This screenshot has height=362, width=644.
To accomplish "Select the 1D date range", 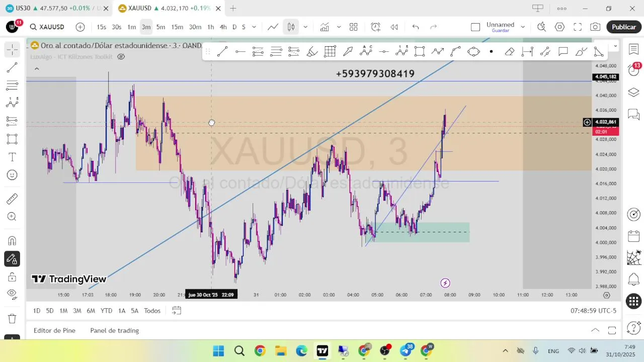I will click(37, 311).
